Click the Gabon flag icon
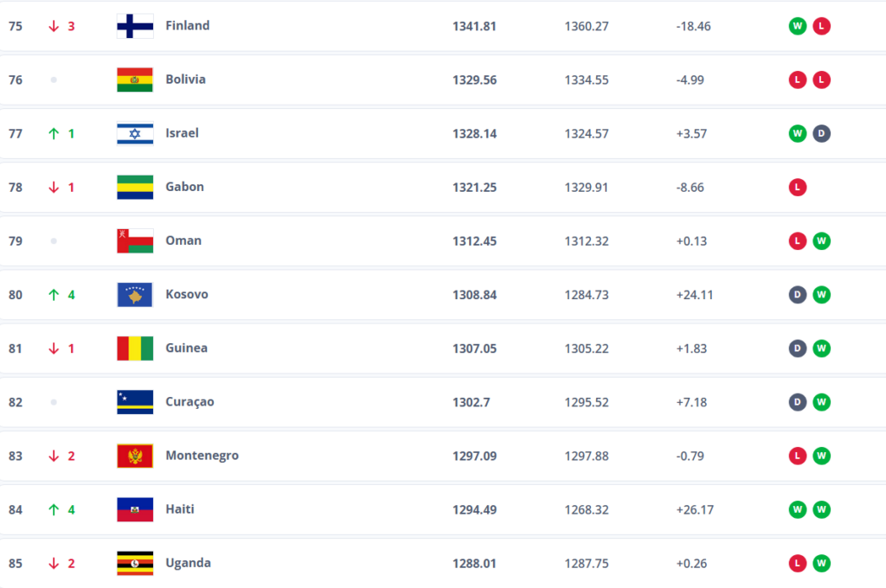Screen dimensions: 886x588 [x=135, y=187]
